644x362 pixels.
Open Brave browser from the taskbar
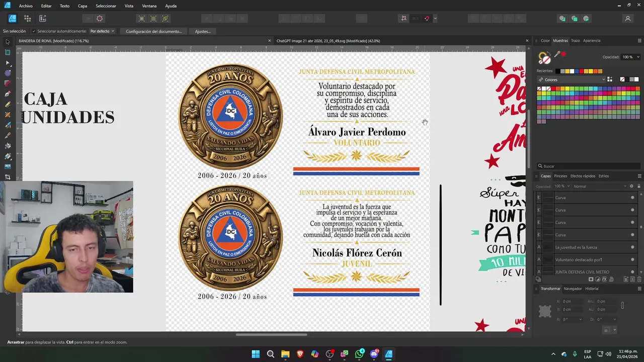(300, 354)
